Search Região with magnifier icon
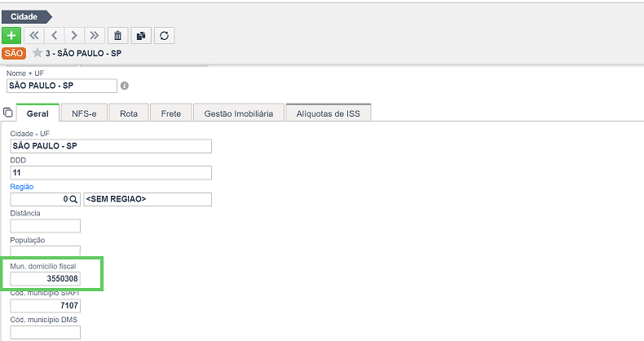Image resolution: width=644 pixels, height=341 pixels. click(73, 199)
